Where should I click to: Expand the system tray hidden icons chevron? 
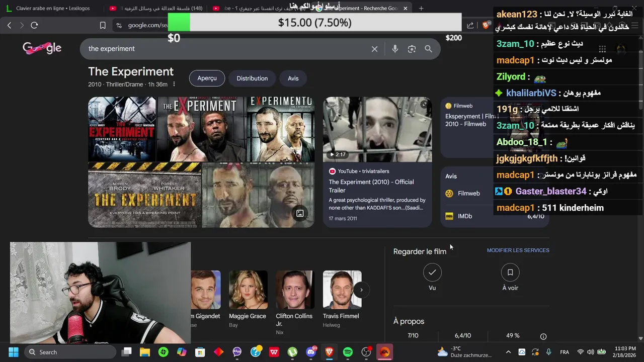(x=508, y=352)
